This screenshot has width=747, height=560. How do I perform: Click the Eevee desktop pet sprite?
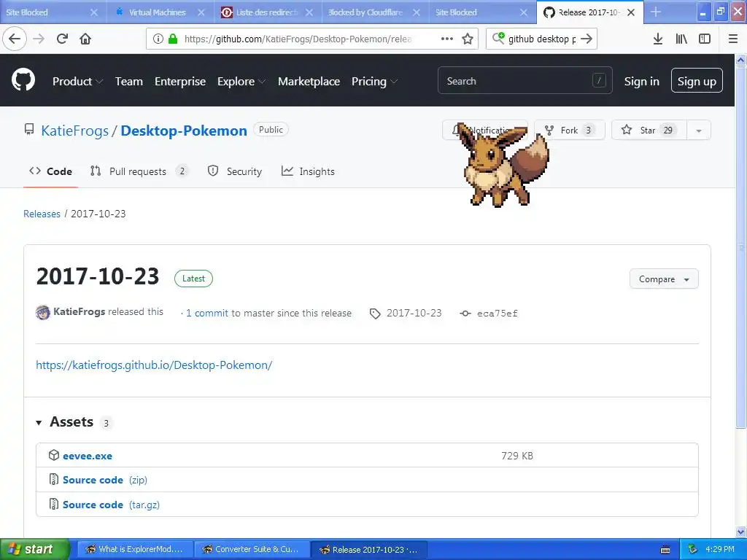click(x=503, y=166)
